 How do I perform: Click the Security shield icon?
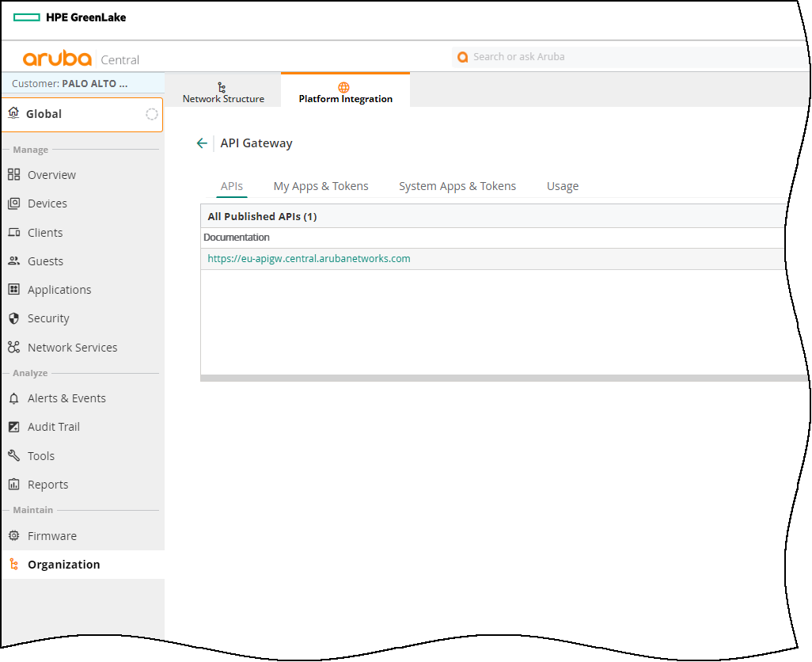click(13, 318)
